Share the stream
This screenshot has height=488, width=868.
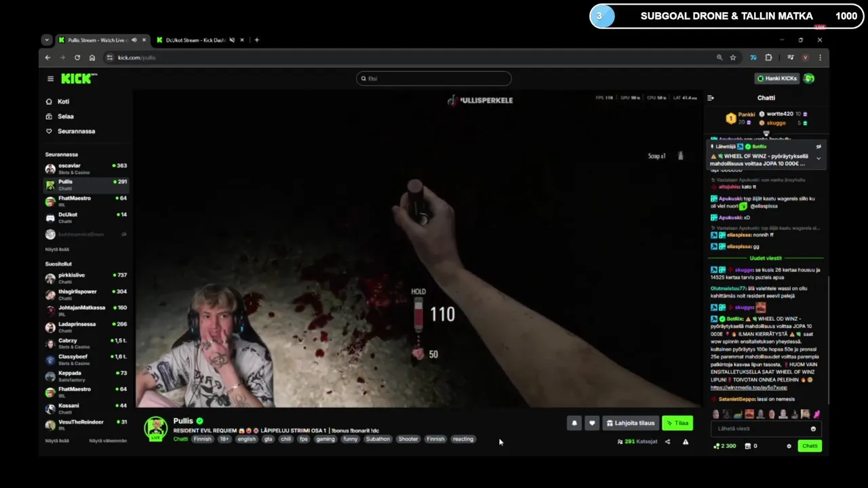click(x=667, y=442)
